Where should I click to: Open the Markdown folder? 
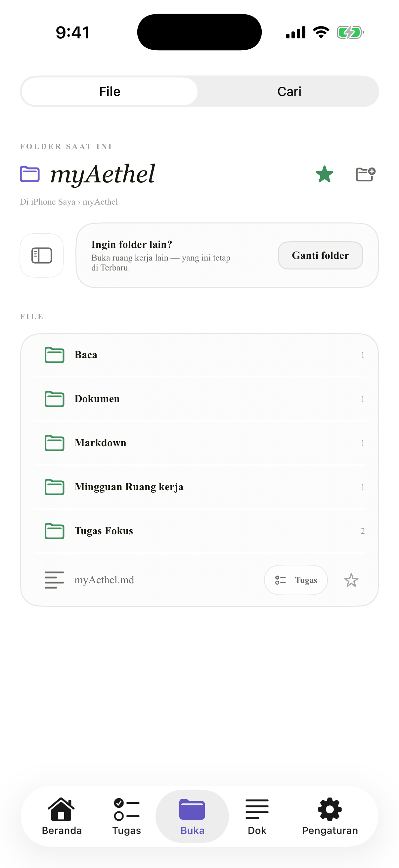point(199,443)
